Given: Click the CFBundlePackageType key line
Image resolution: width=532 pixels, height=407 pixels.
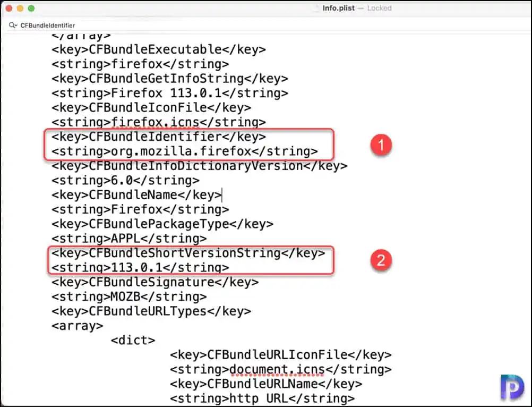Looking at the screenshot, I should (x=162, y=224).
